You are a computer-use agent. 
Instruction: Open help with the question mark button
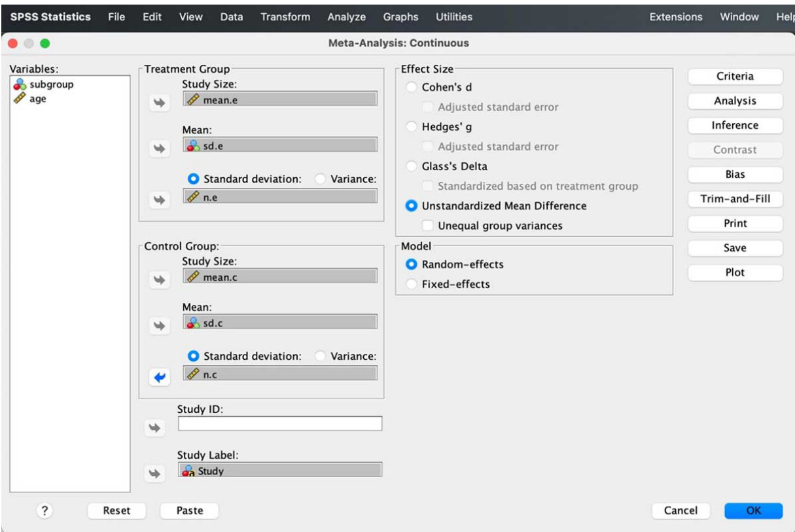coord(46,510)
